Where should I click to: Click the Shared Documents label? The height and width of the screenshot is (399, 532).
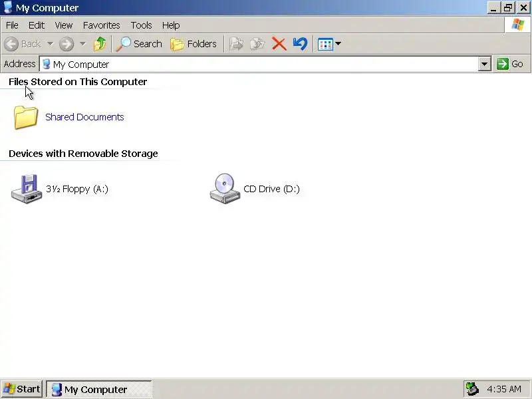[84, 117]
